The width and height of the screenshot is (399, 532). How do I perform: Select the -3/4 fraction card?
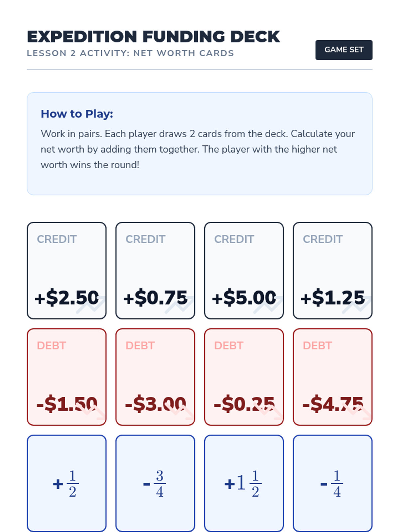tap(155, 483)
